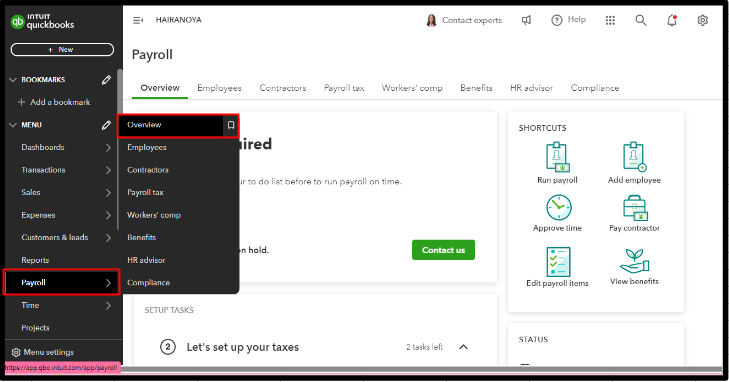Click the green Contact us button
The width and height of the screenshot is (729, 382).
(443, 250)
